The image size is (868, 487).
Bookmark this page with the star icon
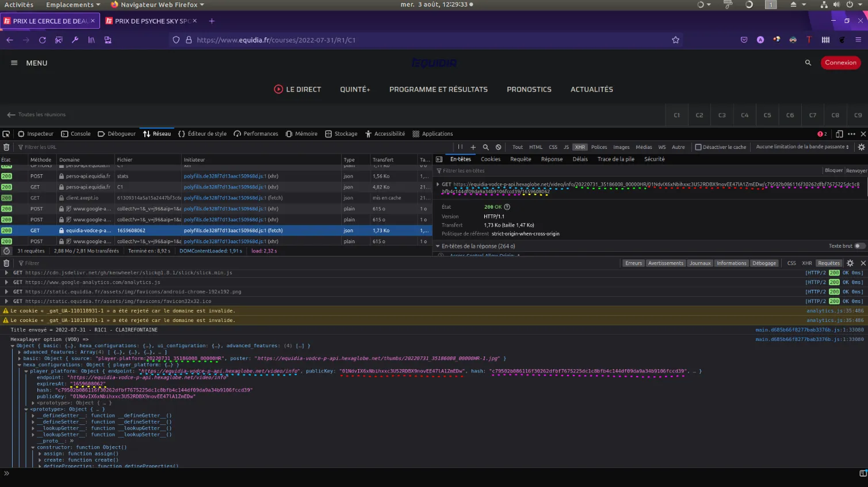click(675, 40)
